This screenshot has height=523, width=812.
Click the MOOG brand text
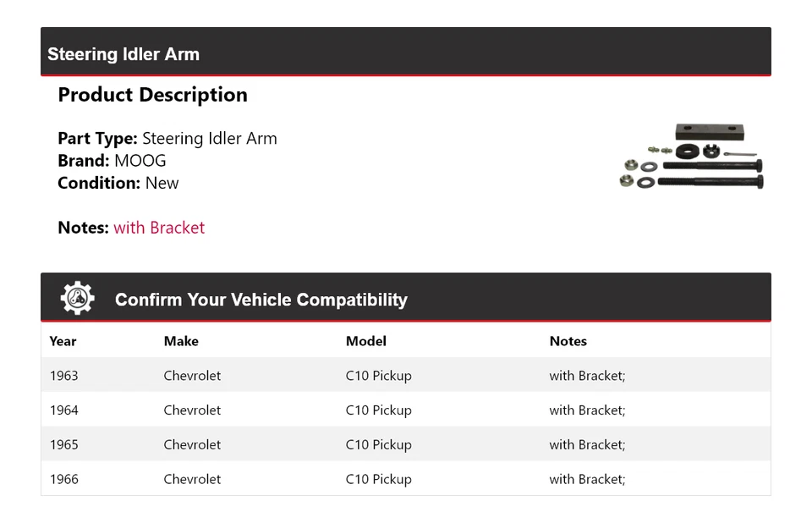point(140,161)
